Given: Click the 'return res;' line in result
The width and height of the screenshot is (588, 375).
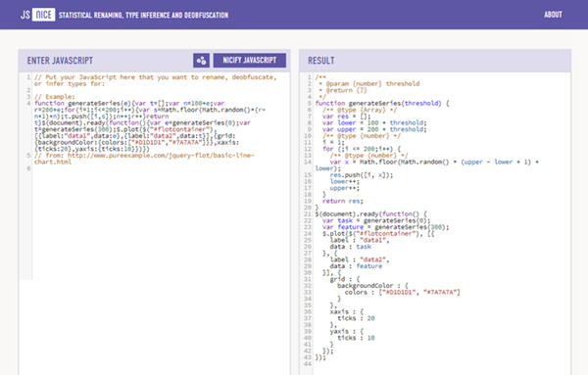Looking at the screenshot, I should coord(343,201).
